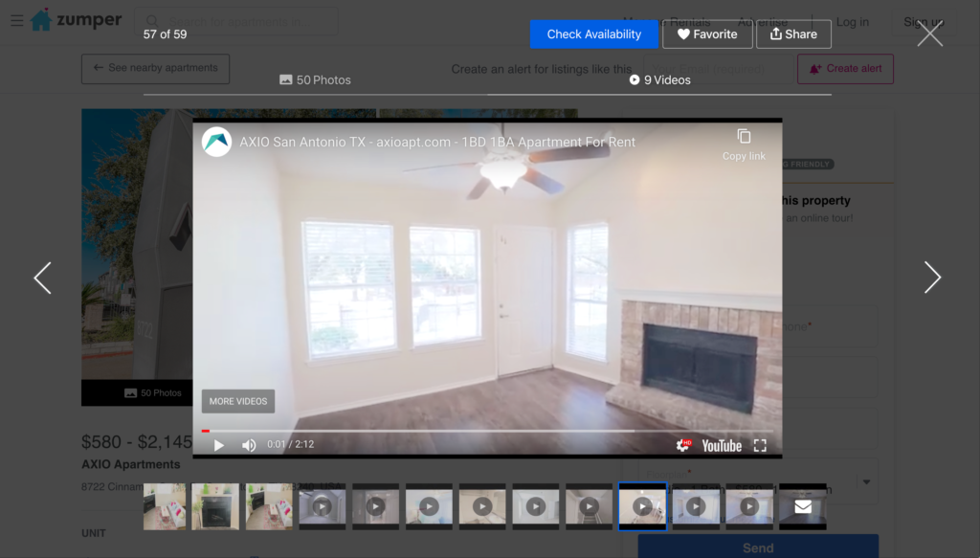Open video title link on YouTube
The width and height of the screenshot is (980, 558).
(x=437, y=142)
